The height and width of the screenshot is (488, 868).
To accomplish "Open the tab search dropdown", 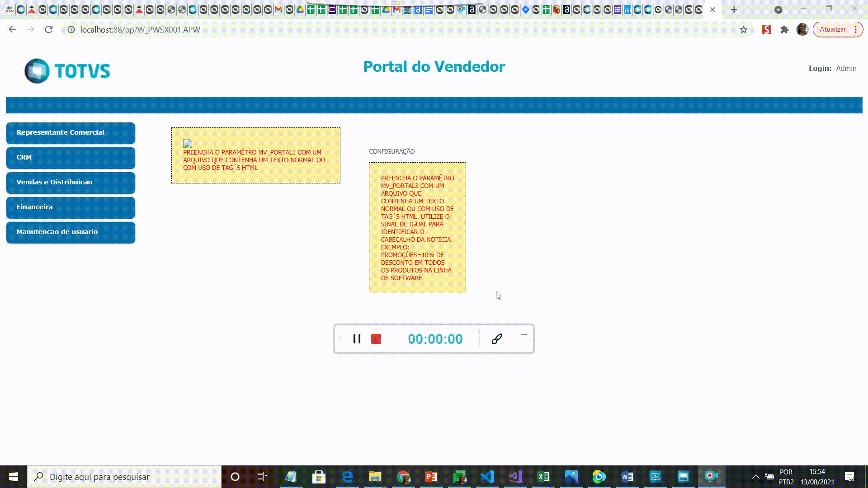I will (x=778, y=9).
